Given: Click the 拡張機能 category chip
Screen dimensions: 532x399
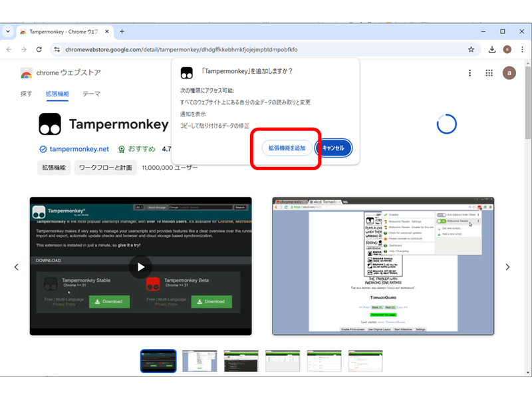Looking at the screenshot, I should pos(54,168).
